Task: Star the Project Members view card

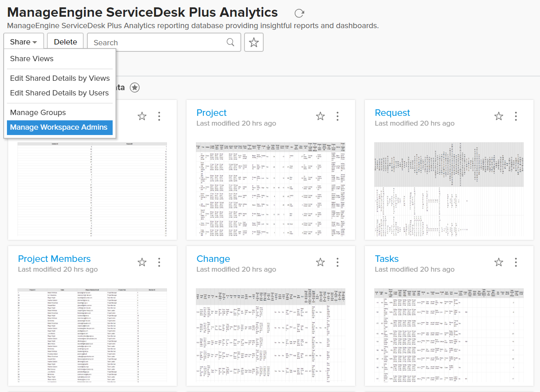Action: pyautogui.click(x=142, y=262)
